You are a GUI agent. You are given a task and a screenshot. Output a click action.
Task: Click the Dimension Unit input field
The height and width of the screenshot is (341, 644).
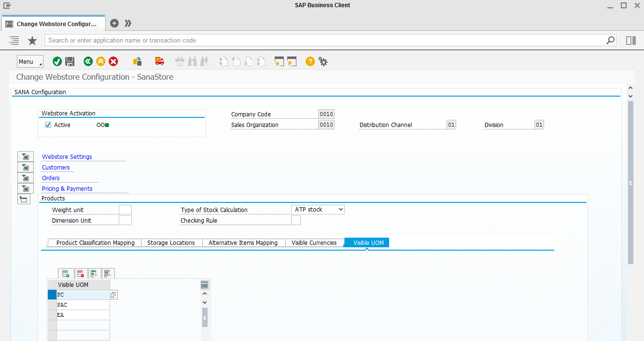coord(125,220)
